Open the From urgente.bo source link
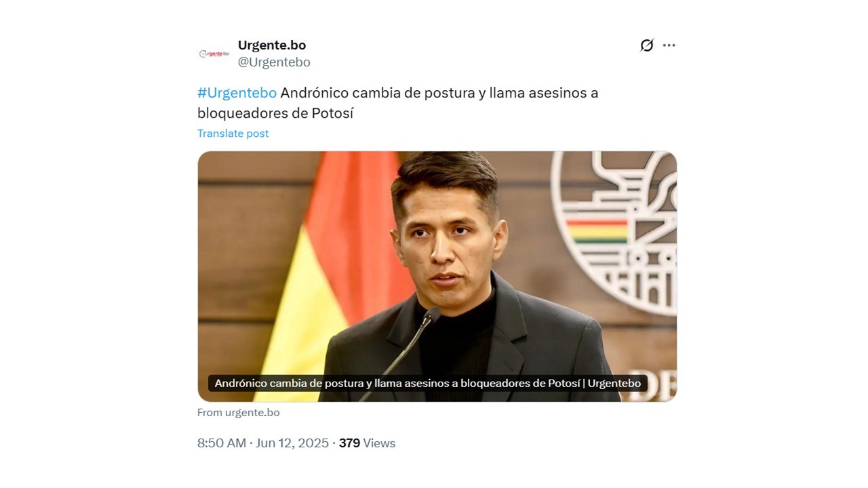Screen dimensions: 868x488 tap(238, 413)
